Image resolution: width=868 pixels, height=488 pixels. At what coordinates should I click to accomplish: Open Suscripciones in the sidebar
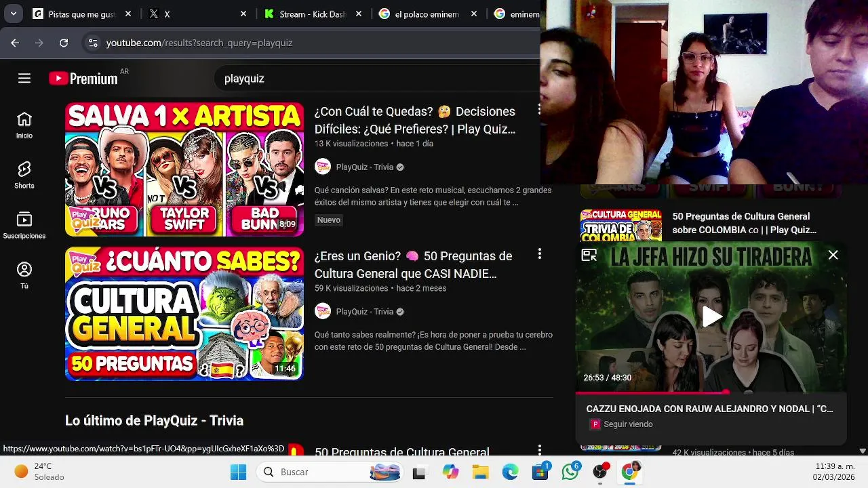24,226
